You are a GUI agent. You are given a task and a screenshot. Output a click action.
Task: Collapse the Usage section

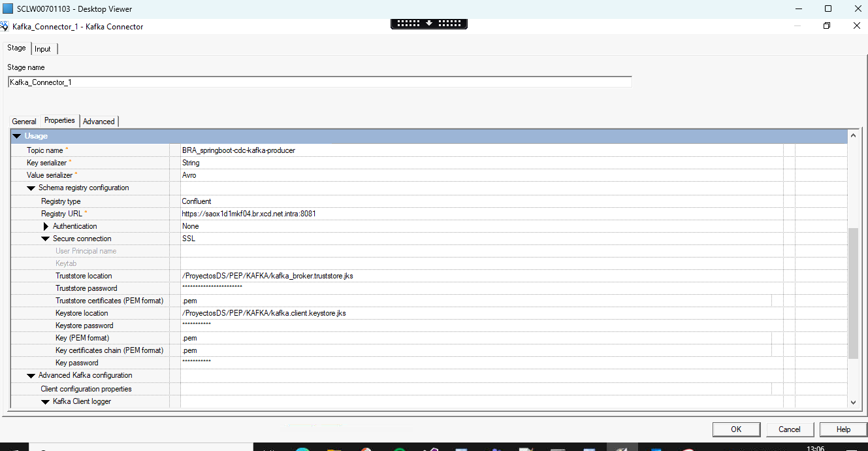coord(17,136)
